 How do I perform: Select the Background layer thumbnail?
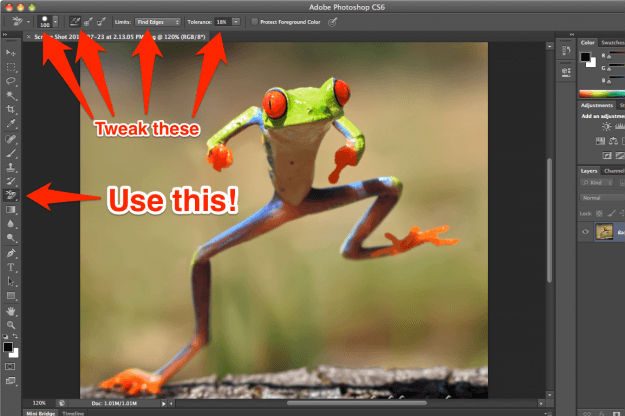coord(605,231)
